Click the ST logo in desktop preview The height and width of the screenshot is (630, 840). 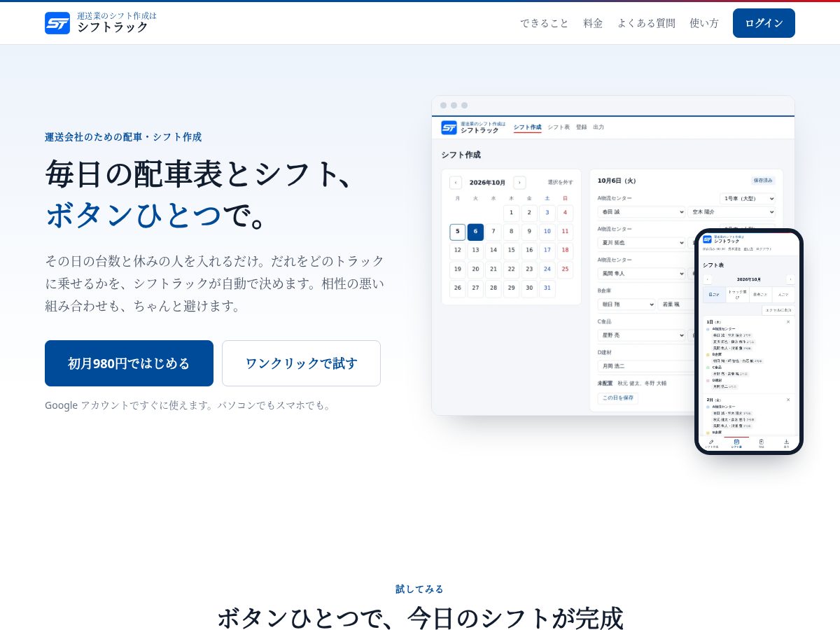click(449, 127)
